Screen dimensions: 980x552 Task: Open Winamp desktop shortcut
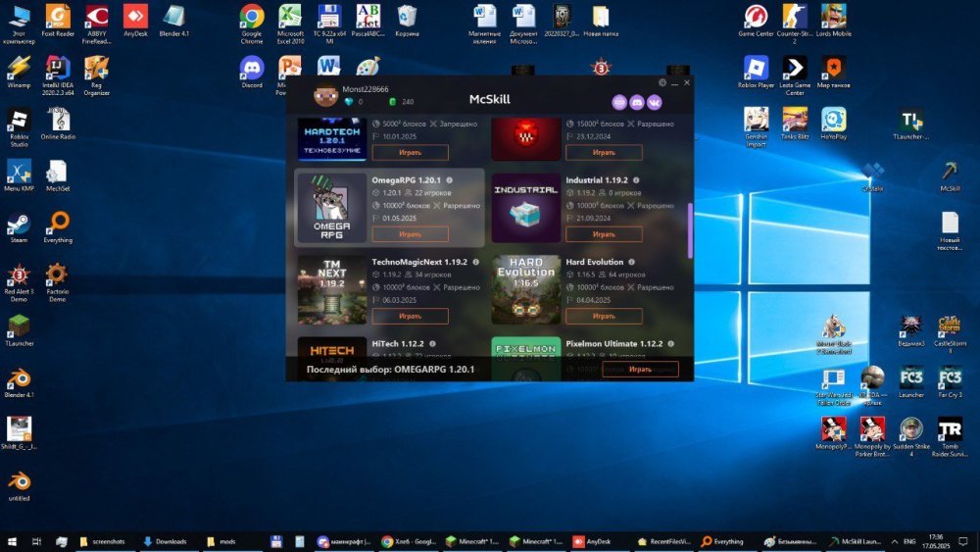point(19,72)
